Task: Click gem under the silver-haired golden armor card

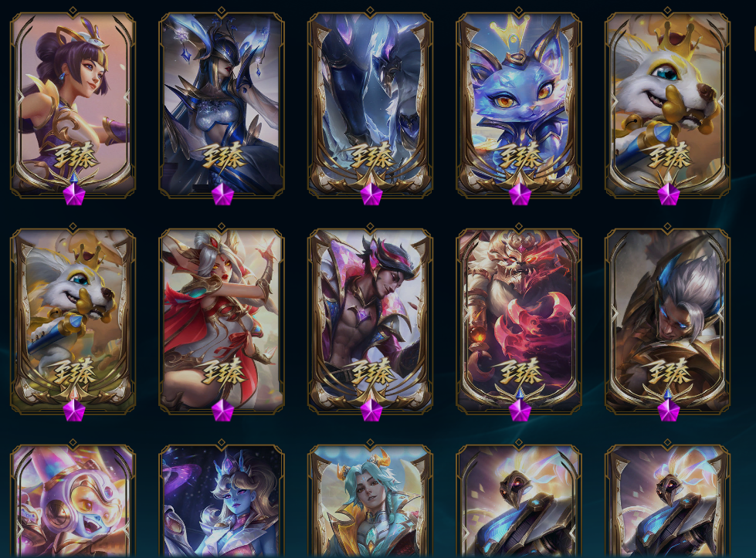Action: [668, 411]
